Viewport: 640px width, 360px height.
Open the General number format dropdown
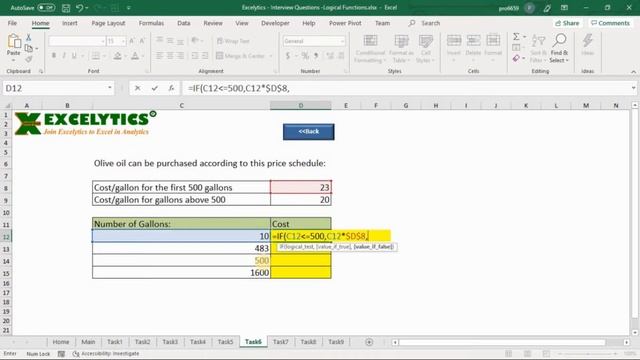342,41
